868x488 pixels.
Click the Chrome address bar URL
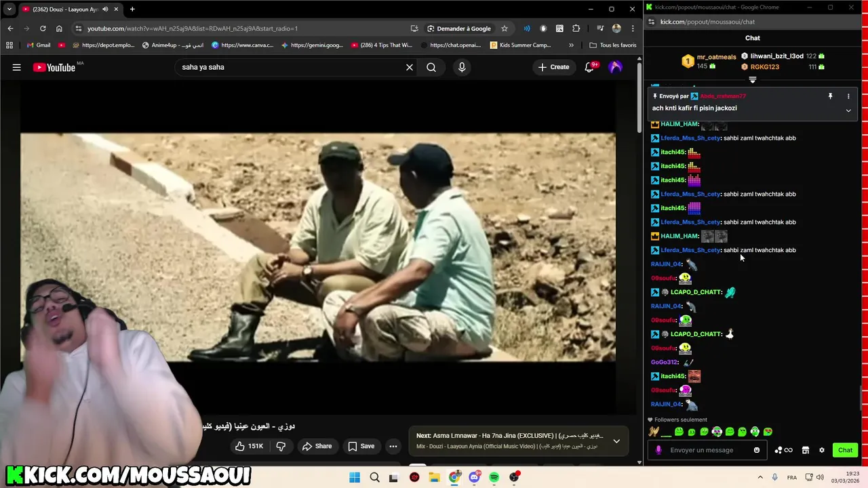(x=193, y=28)
